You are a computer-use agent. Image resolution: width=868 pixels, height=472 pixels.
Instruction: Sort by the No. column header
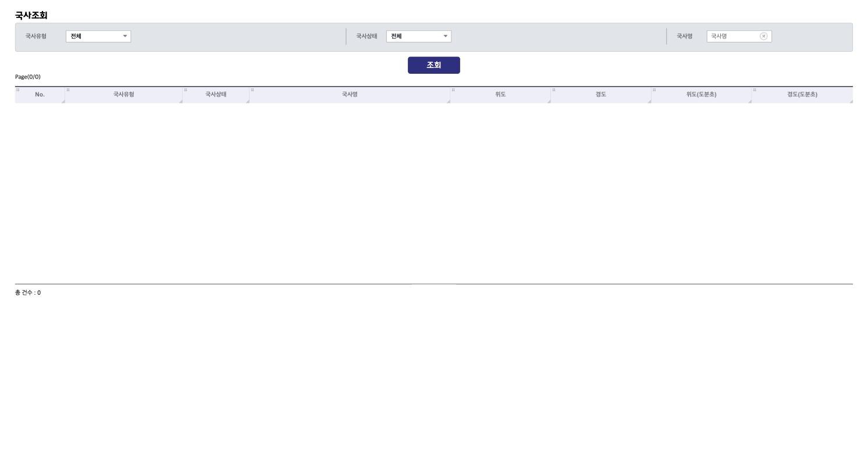[x=40, y=95]
